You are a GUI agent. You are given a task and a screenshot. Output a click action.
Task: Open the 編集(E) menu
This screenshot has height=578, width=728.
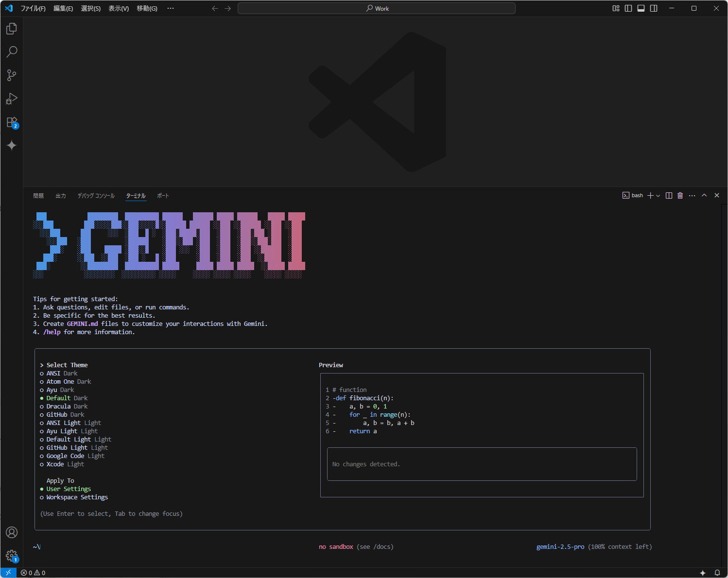pos(63,8)
